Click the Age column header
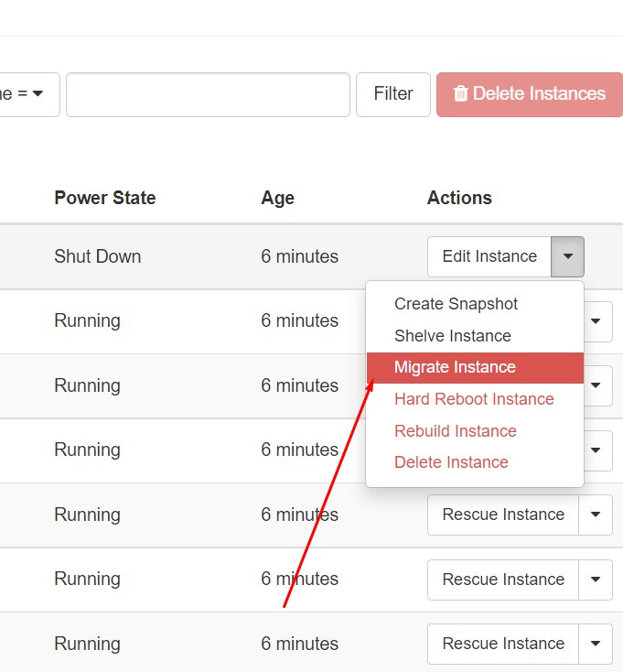623x672 pixels. [277, 198]
